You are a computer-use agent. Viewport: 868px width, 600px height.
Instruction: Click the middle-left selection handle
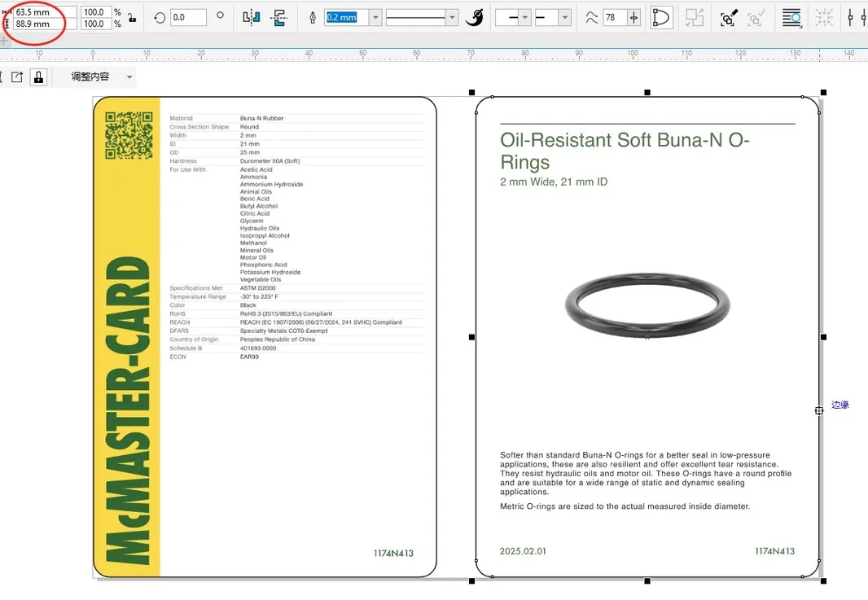(471, 336)
